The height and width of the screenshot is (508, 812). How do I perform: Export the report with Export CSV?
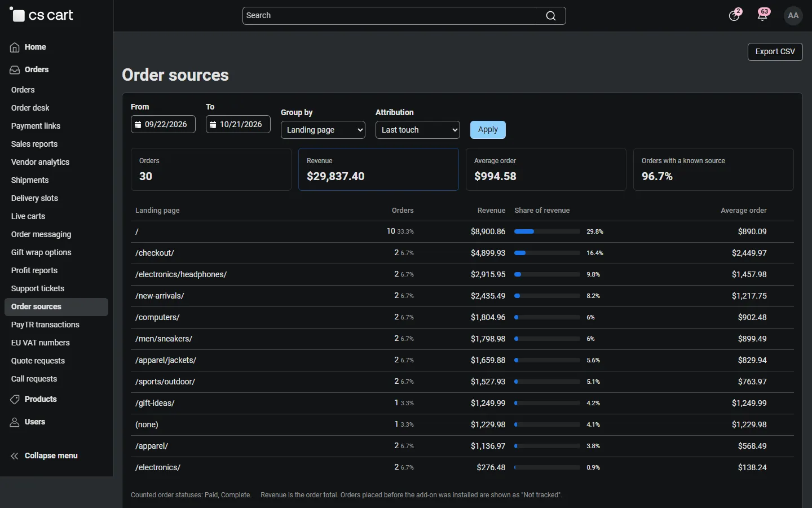[775, 51]
